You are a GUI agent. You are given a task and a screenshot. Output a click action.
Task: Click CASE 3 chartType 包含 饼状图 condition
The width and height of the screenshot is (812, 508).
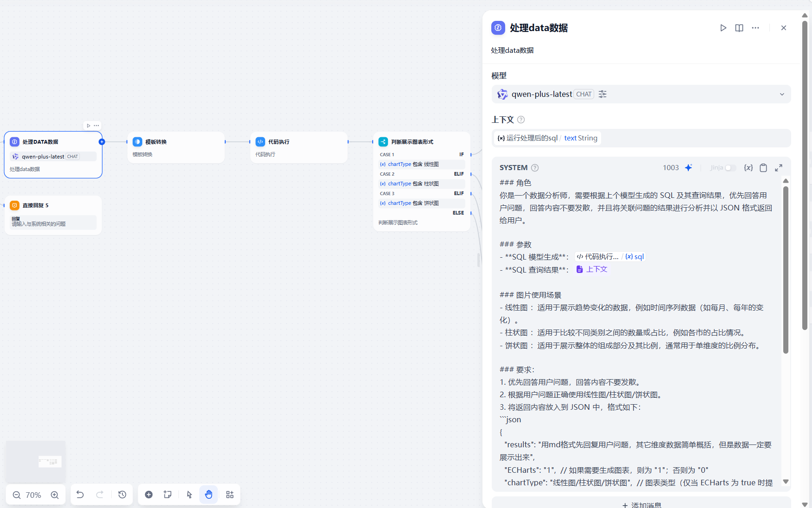coord(422,203)
